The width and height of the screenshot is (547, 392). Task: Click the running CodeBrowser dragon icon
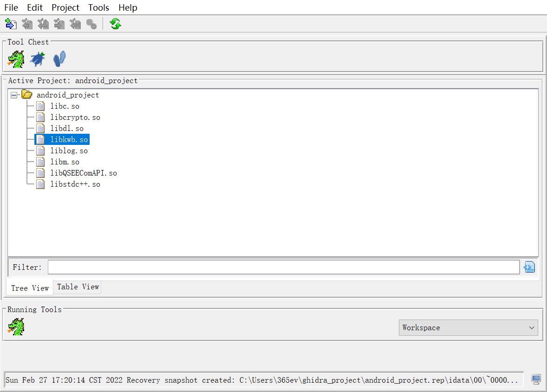coord(16,327)
